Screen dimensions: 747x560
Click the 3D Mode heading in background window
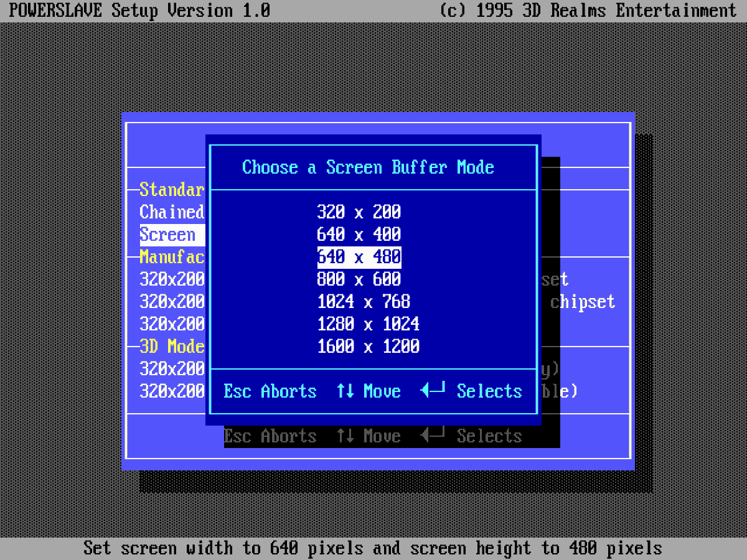[x=172, y=347]
